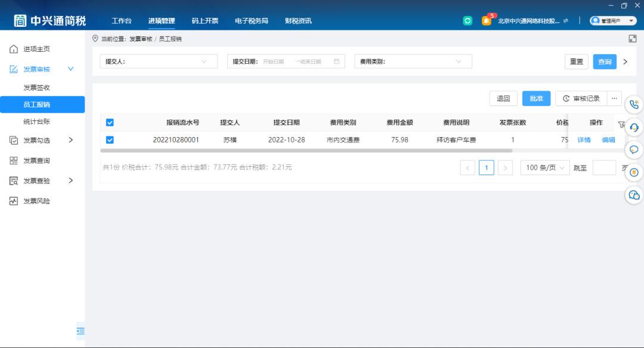Image resolution: width=644 pixels, height=348 pixels.
Task: Switch to the 工作台 tab
Action: click(121, 20)
